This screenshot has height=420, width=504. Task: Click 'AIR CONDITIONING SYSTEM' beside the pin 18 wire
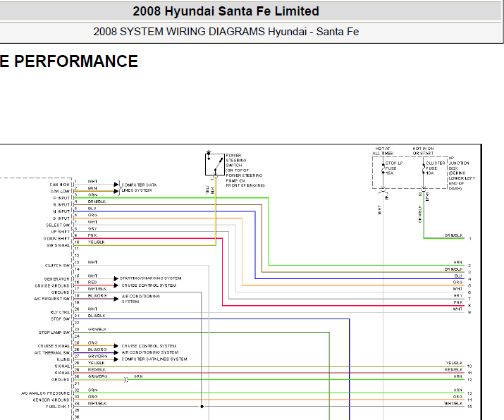pos(140,299)
